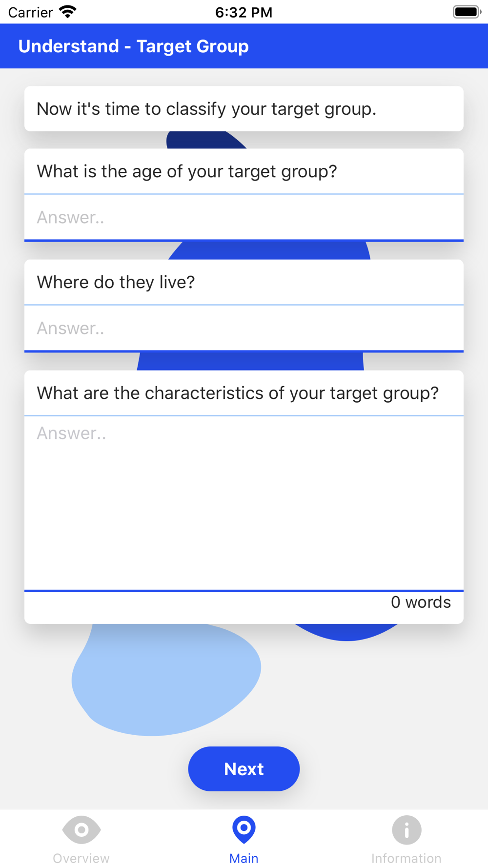Focus the characteristics answer text area
The image size is (488, 868).
tap(244, 503)
